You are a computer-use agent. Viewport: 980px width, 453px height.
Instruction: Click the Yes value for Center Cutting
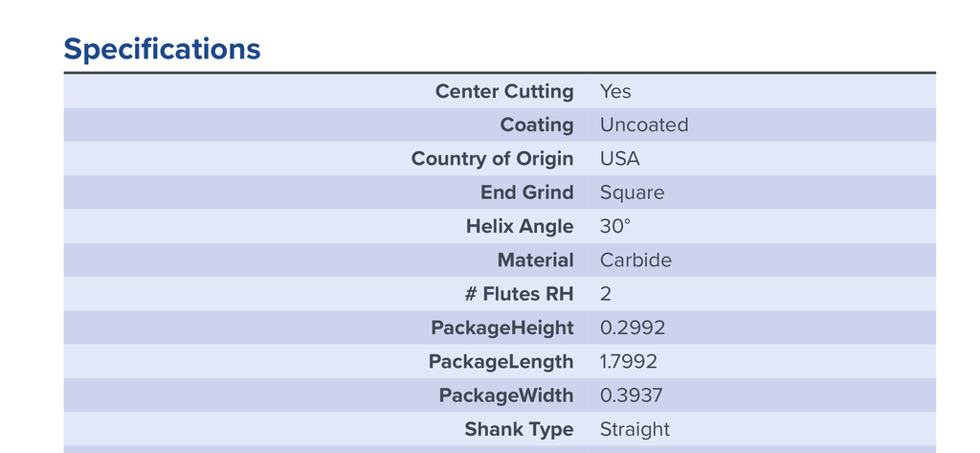pyautogui.click(x=615, y=91)
